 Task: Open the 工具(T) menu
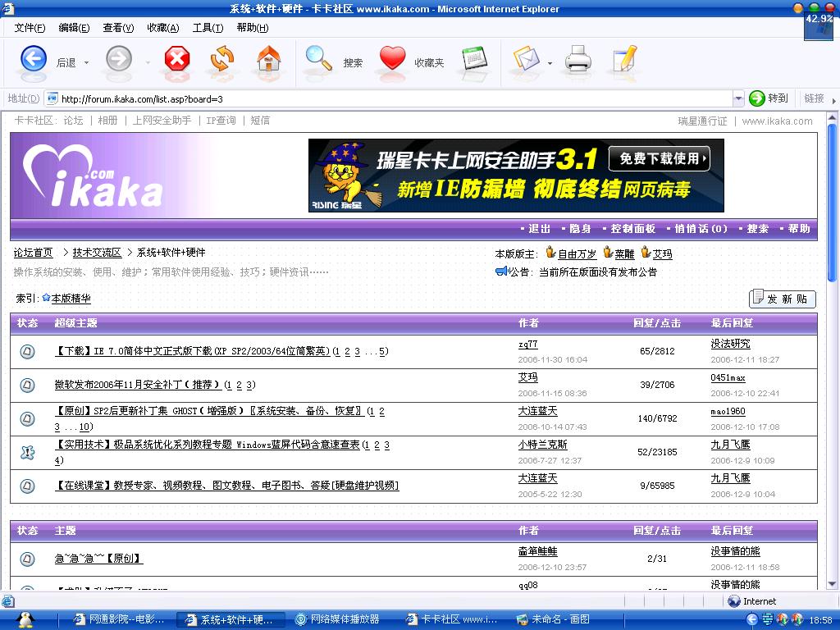pos(208,28)
